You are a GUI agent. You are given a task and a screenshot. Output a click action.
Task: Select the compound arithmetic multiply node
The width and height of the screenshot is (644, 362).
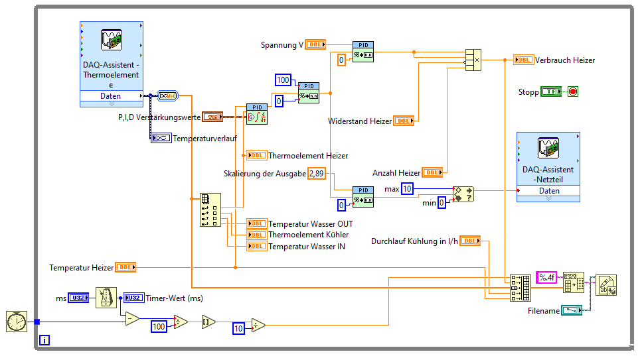473,60
